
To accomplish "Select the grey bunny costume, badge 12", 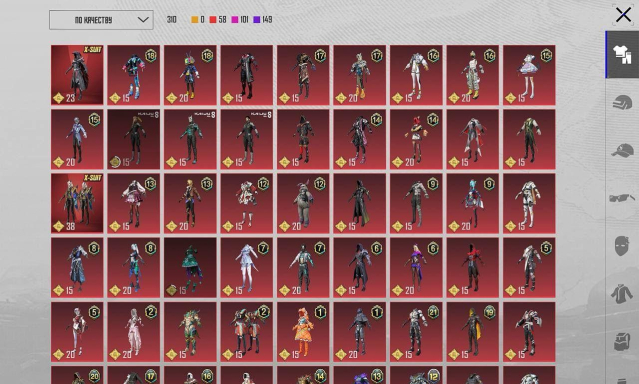I will pos(303,203).
